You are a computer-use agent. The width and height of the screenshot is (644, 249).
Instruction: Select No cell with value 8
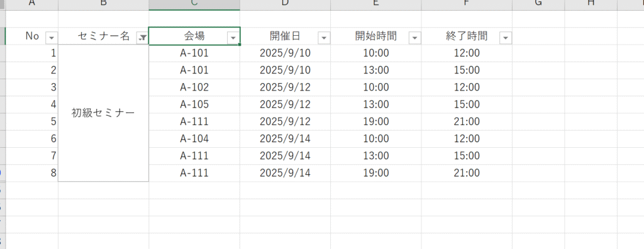(x=31, y=173)
